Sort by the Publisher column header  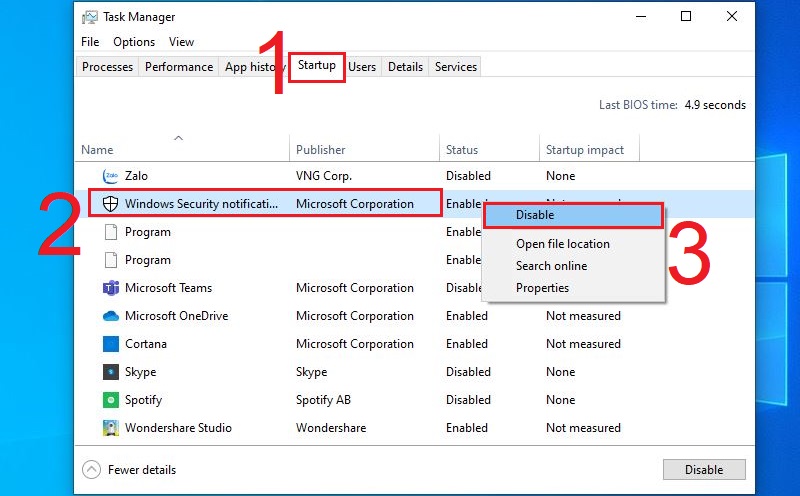click(321, 150)
